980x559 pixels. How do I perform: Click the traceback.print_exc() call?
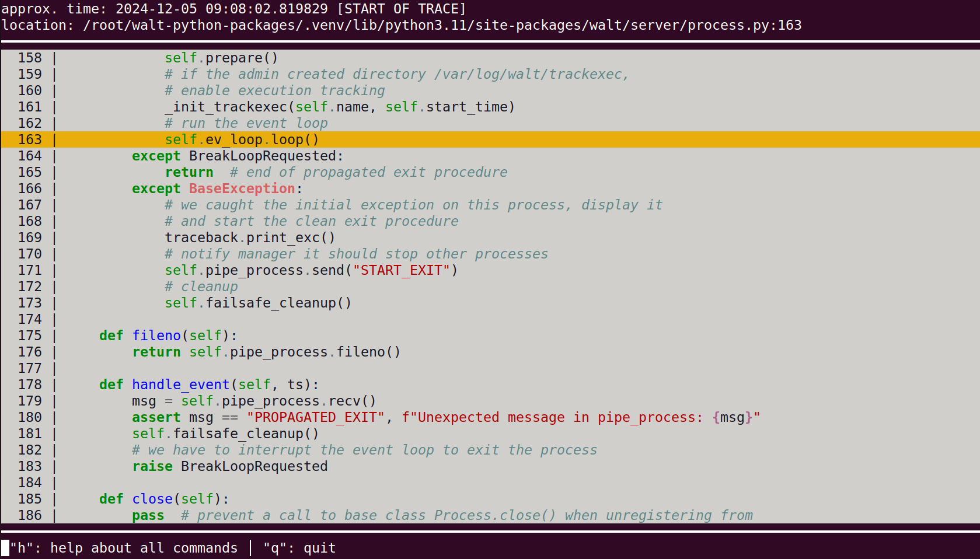[250, 238]
